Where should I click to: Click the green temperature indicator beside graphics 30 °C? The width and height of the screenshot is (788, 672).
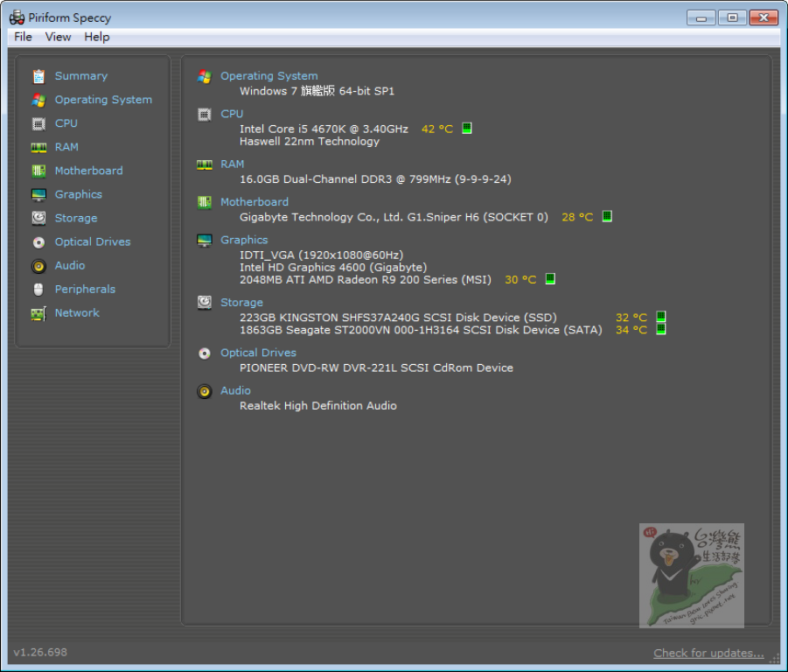click(x=550, y=279)
